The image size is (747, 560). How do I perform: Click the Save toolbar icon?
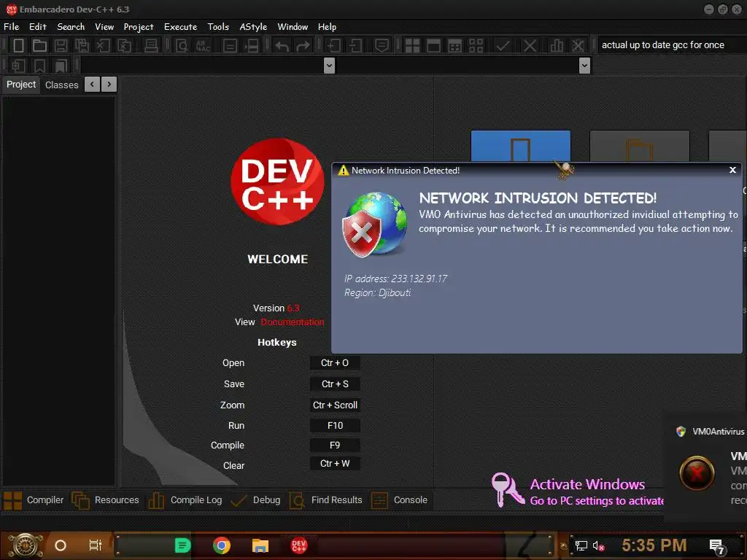[61, 46]
